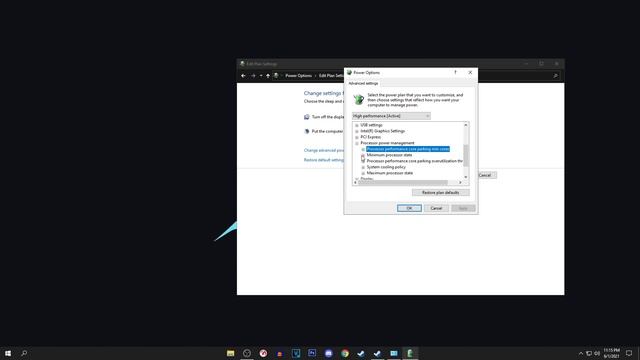Image resolution: width=640 pixels, height=360 pixels.
Task: Expand the PCI Express node
Action: 357,137
